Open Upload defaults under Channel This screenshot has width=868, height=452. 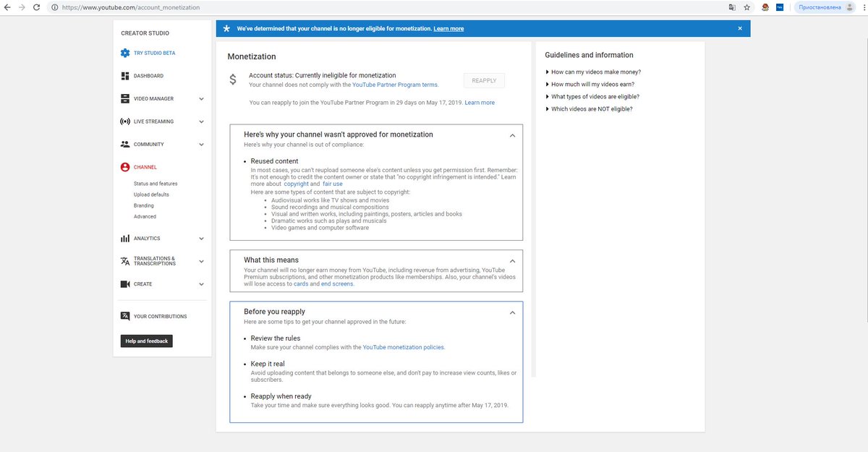click(151, 195)
